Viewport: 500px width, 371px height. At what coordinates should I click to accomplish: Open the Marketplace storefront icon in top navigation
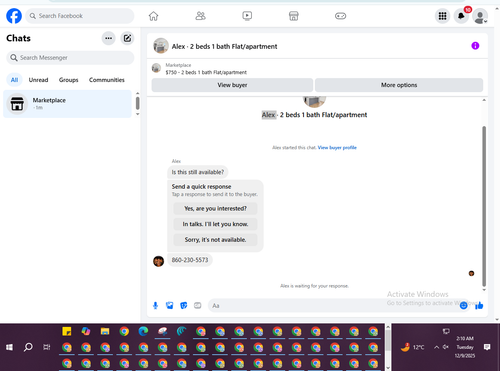click(294, 16)
